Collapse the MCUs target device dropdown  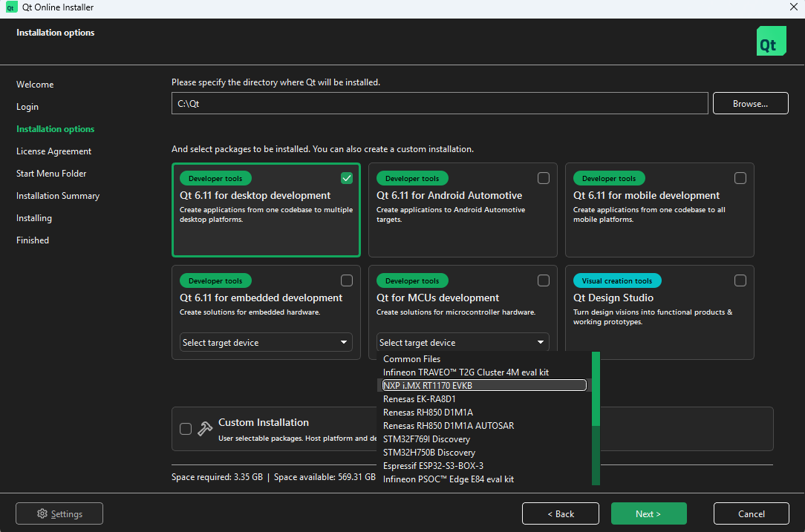pos(463,342)
